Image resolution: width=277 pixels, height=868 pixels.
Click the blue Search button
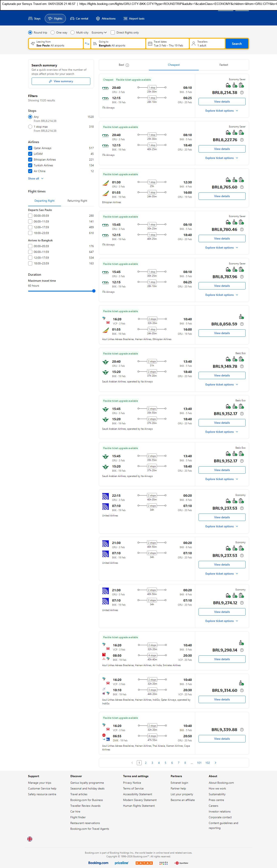click(x=237, y=43)
